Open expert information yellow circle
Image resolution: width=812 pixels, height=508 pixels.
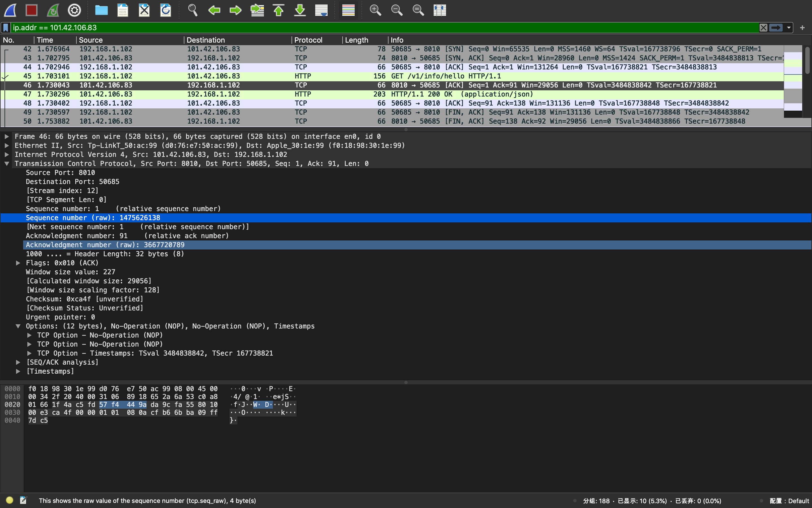(9, 500)
